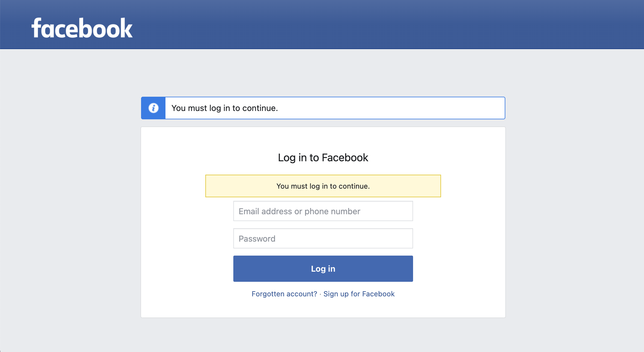Click the blue info icon in banner
644x352 pixels.
coord(153,108)
